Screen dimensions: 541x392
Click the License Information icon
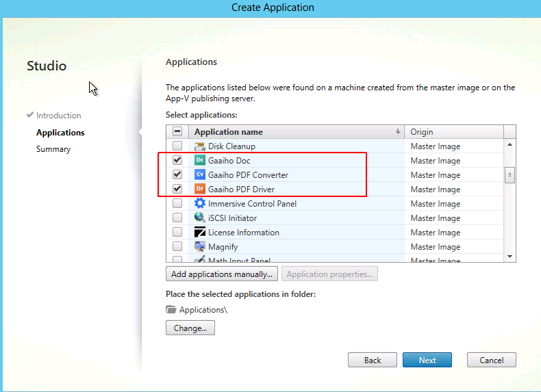200,233
